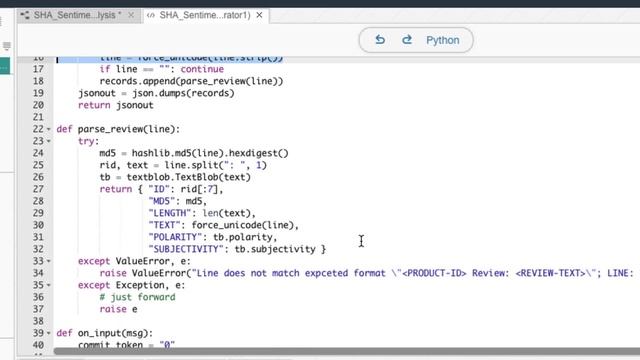The height and width of the screenshot is (360, 640).
Task: Click line number 38 in the gutter
Action: click(x=38, y=321)
